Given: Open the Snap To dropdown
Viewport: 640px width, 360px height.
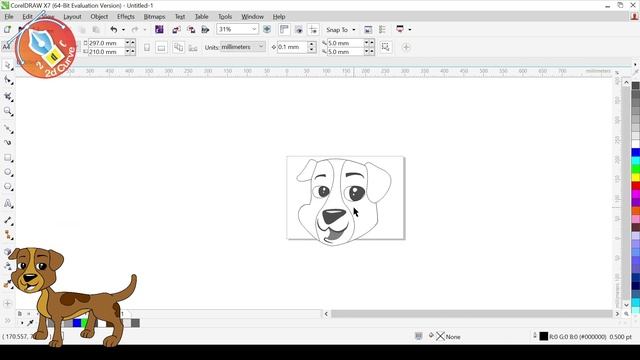Looking at the screenshot, I should pos(341,29).
